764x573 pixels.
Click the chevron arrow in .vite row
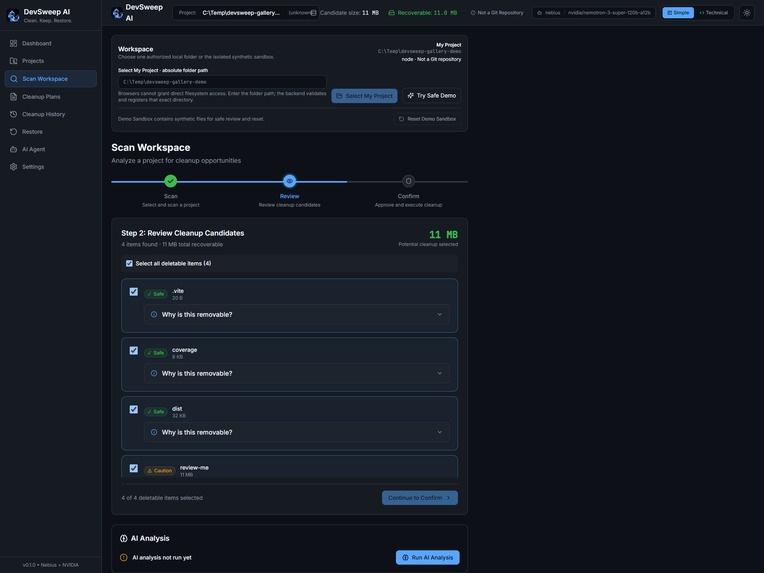[x=439, y=314]
